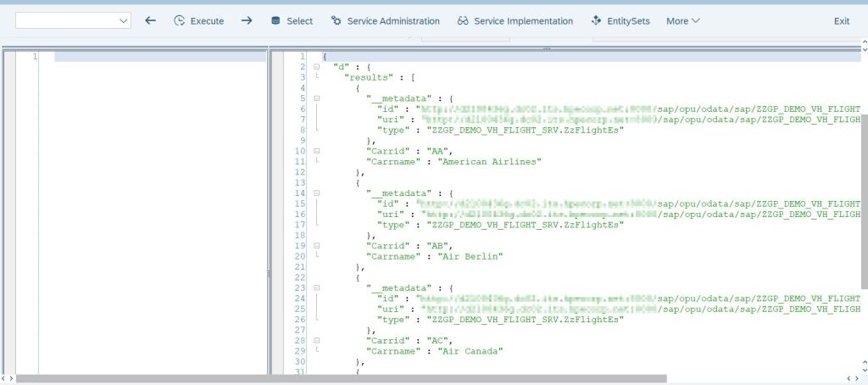868x385 pixels.
Task: Click the "uri" key on line 7
Action: [391, 120]
